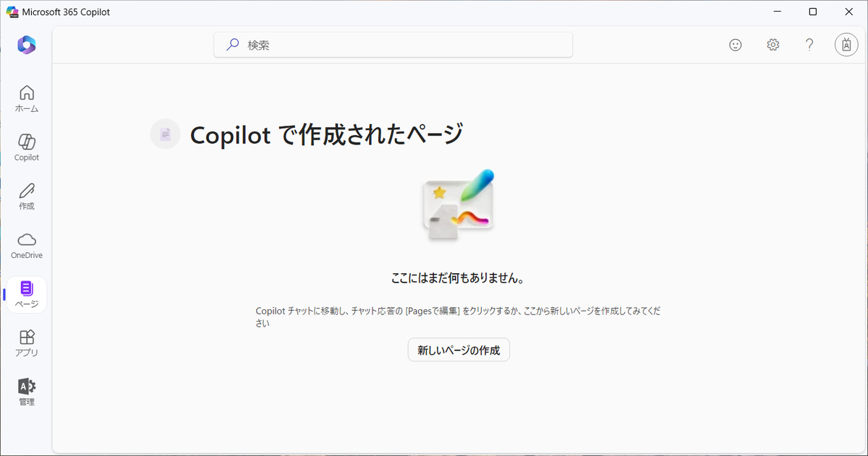Maximize the Microsoft 365 Copilot window
This screenshot has width=868, height=456.
tap(813, 12)
